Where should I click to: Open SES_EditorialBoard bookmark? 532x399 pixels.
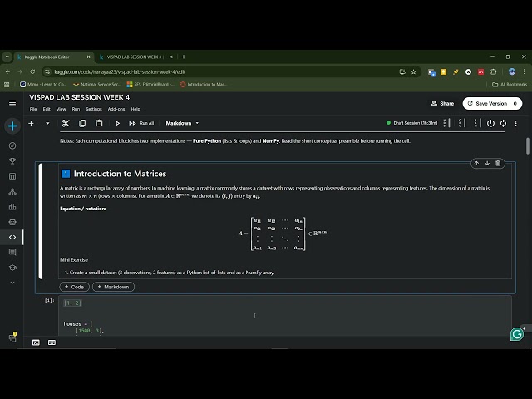tap(150, 85)
